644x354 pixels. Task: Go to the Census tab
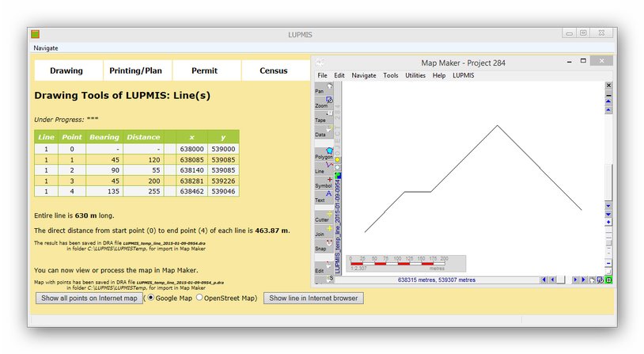coord(275,70)
